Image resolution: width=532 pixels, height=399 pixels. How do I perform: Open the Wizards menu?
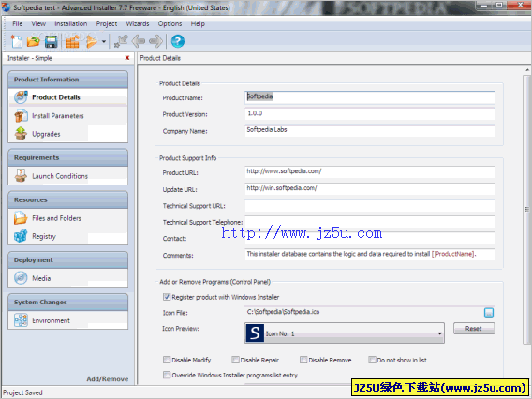point(138,23)
